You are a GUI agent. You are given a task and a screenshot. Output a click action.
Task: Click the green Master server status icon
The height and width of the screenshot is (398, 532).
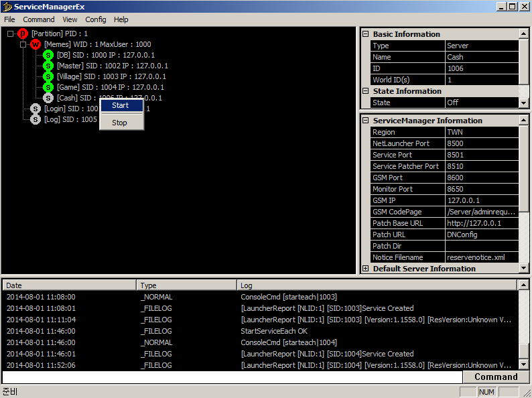coord(48,66)
